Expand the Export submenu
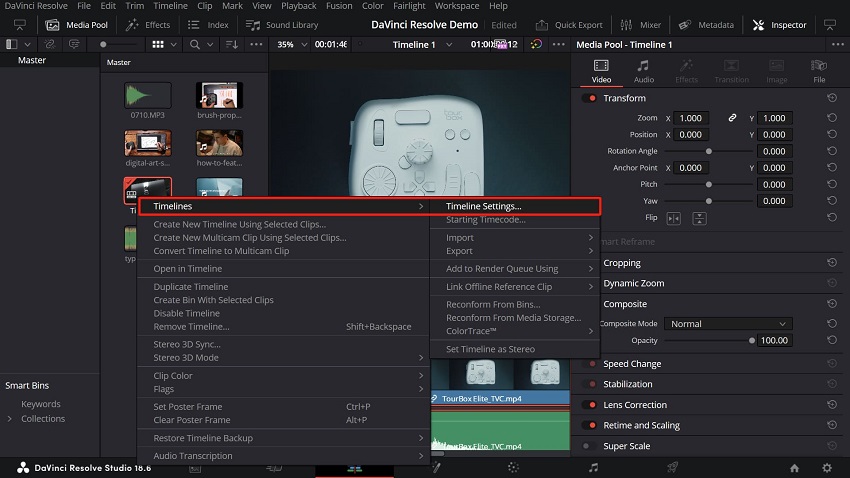 (x=515, y=251)
